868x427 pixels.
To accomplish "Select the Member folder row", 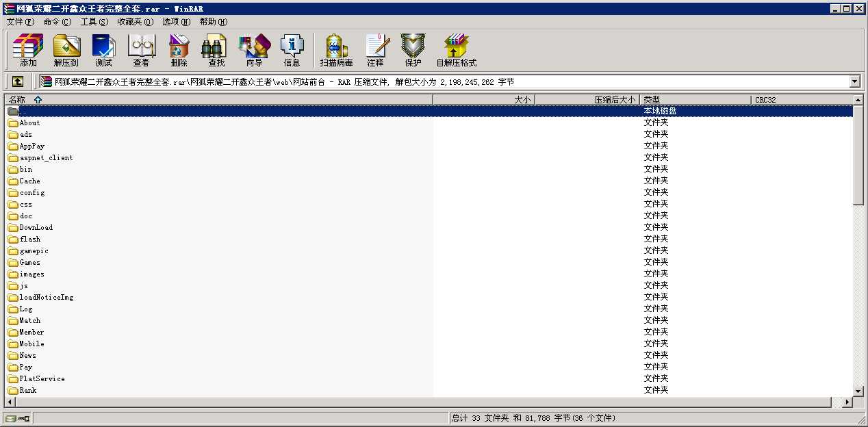I will pos(429,333).
